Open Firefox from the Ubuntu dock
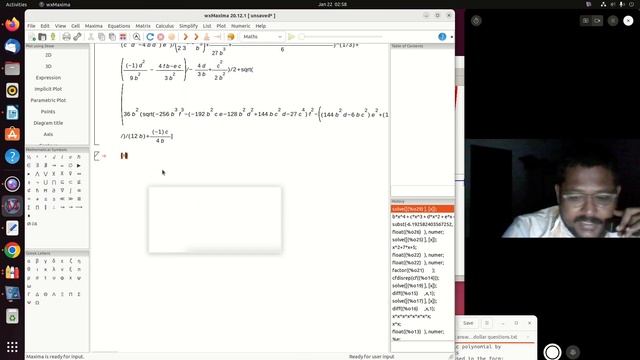 point(12,24)
